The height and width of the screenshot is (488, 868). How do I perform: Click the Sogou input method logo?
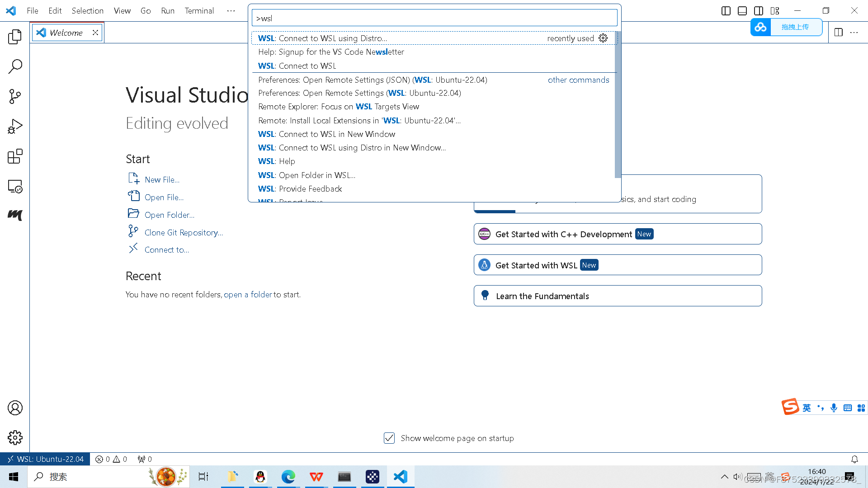(790, 407)
